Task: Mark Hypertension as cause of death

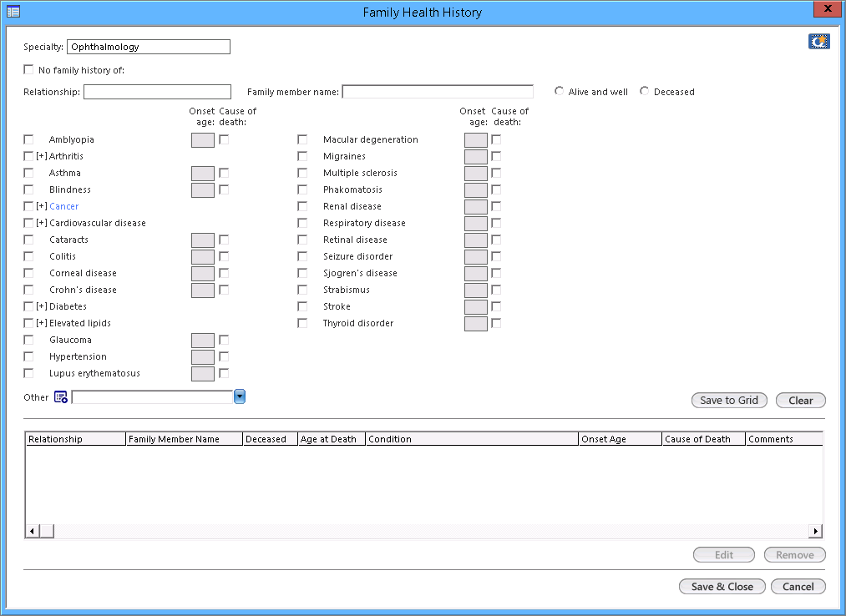Action: (224, 356)
